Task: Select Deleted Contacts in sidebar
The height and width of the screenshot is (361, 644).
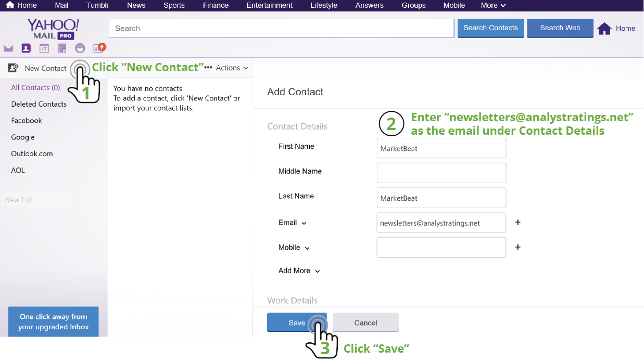Action: [x=39, y=104]
